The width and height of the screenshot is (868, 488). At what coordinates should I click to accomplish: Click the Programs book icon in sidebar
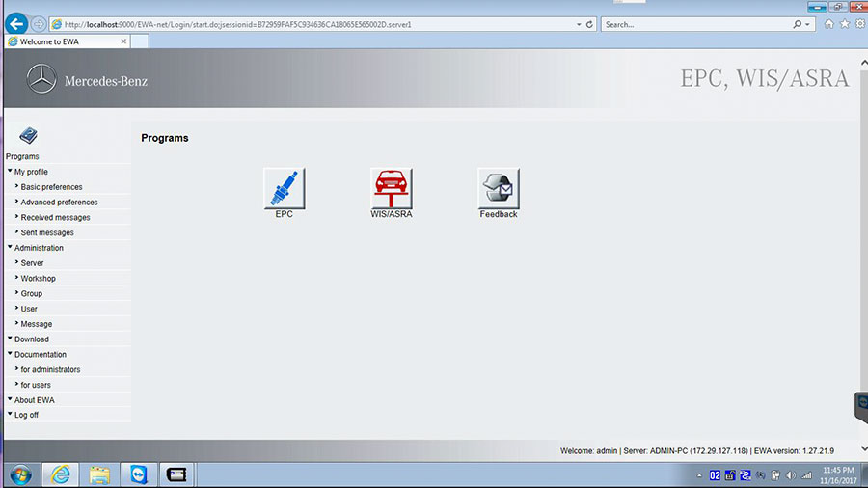pos(28,136)
